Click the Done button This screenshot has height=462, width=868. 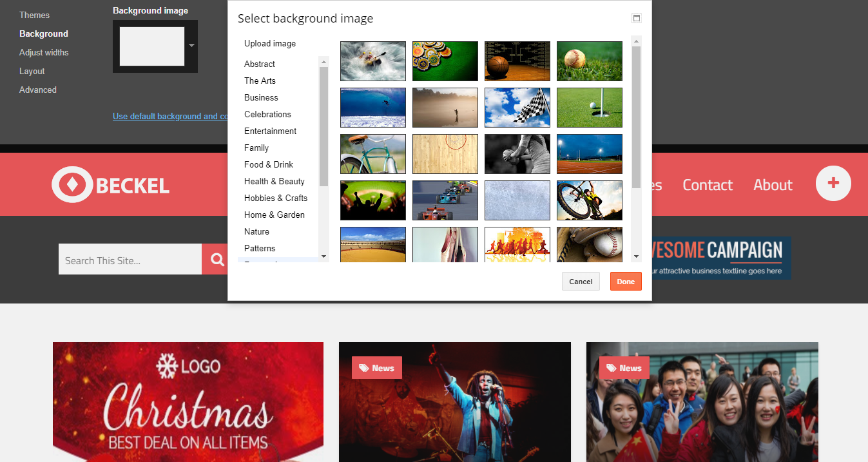click(x=626, y=282)
